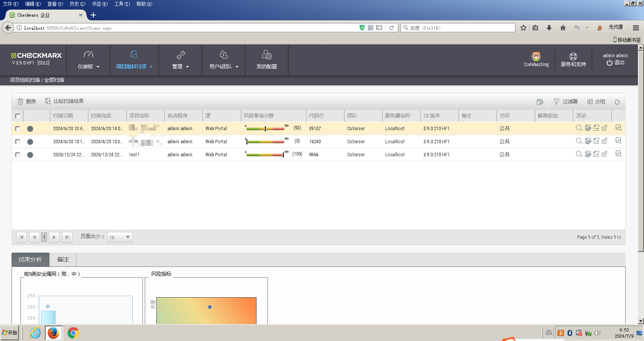This screenshot has width=644, height=341.
Task: Check the test1 scan row checkbox
Action: click(18, 155)
